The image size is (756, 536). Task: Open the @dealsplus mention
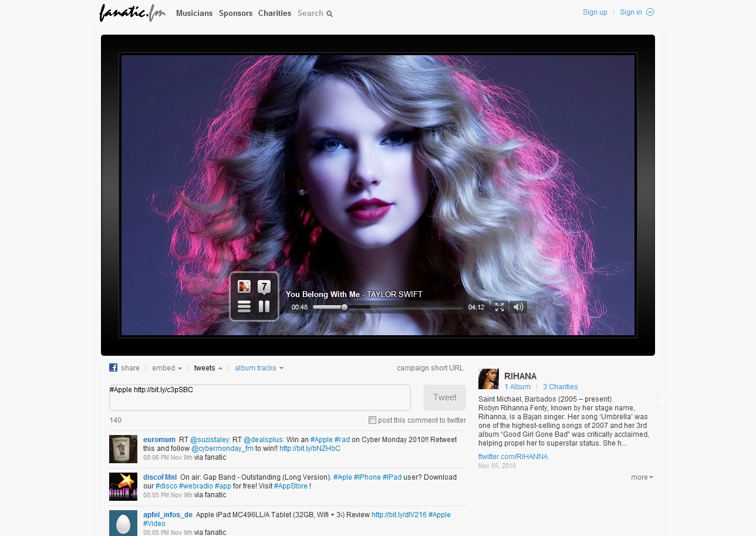click(264, 440)
